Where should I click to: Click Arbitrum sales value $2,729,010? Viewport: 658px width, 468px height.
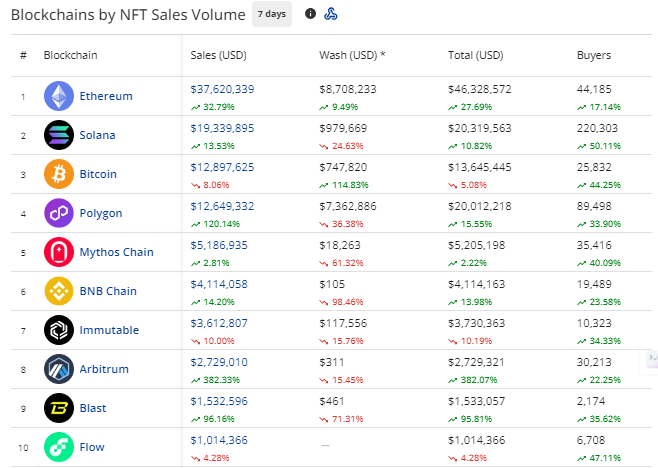219,362
